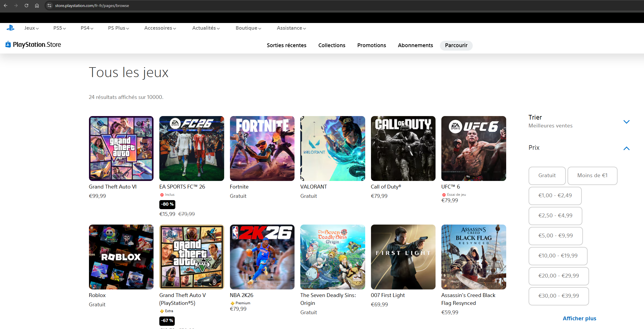
Task: Switch to Abonnements tab
Action: pos(415,45)
